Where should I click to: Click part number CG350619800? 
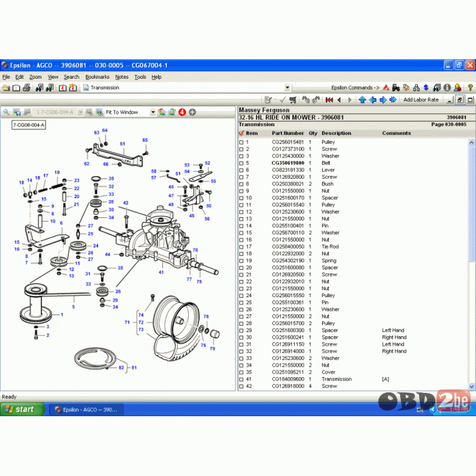click(x=288, y=164)
